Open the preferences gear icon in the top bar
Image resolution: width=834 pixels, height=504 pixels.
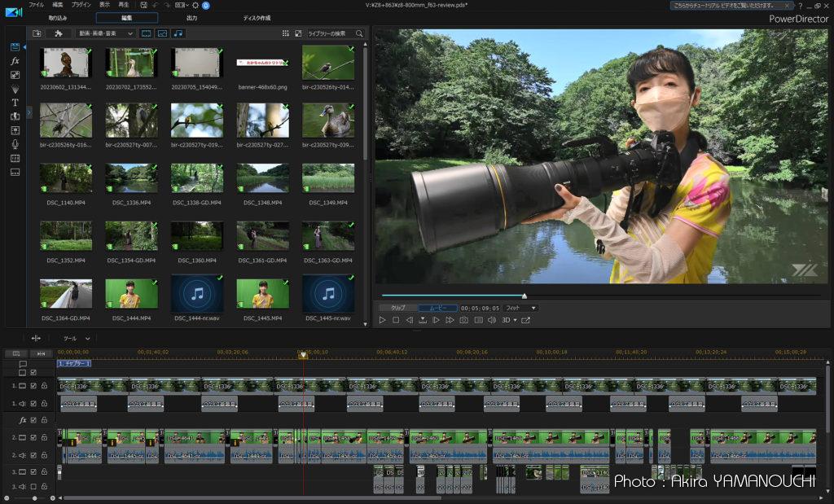click(195, 5)
